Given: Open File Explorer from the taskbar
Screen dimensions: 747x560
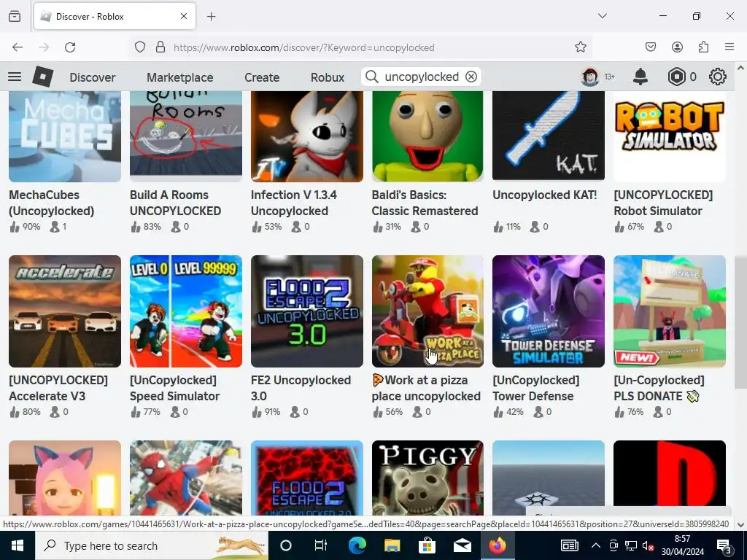Looking at the screenshot, I should (x=392, y=545).
